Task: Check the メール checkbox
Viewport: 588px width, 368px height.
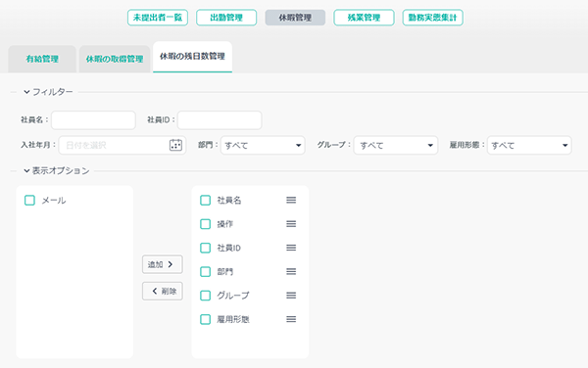Action: pos(29,201)
